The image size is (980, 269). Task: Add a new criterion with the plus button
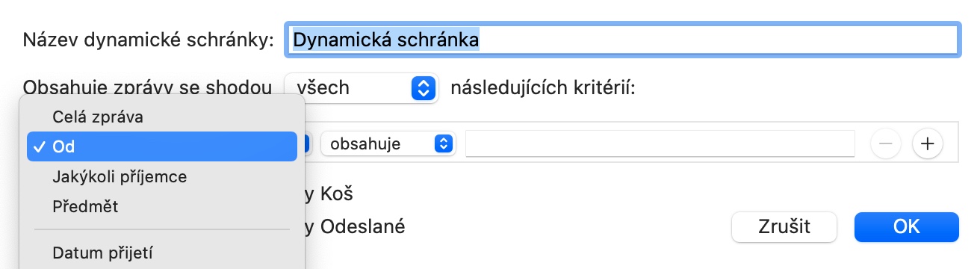tap(928, 143)
